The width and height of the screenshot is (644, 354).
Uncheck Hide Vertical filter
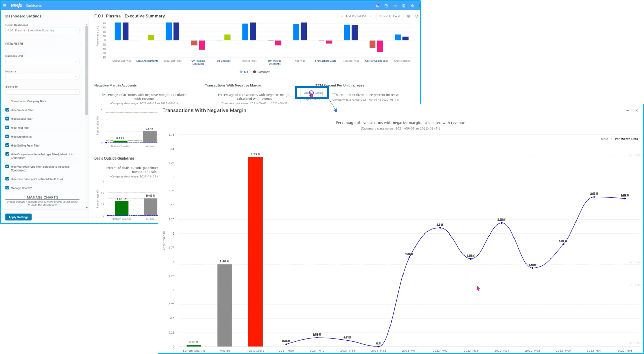(x=7, y=110)
